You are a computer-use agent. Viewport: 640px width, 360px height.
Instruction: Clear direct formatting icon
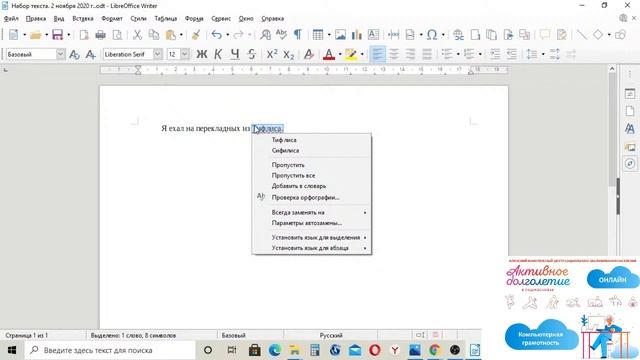click(309, 54)
